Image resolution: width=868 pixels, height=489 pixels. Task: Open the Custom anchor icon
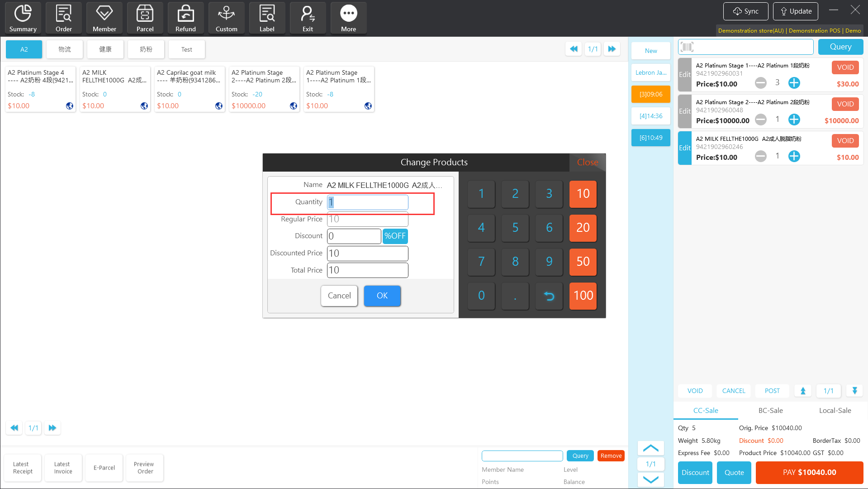coord(226,18)
